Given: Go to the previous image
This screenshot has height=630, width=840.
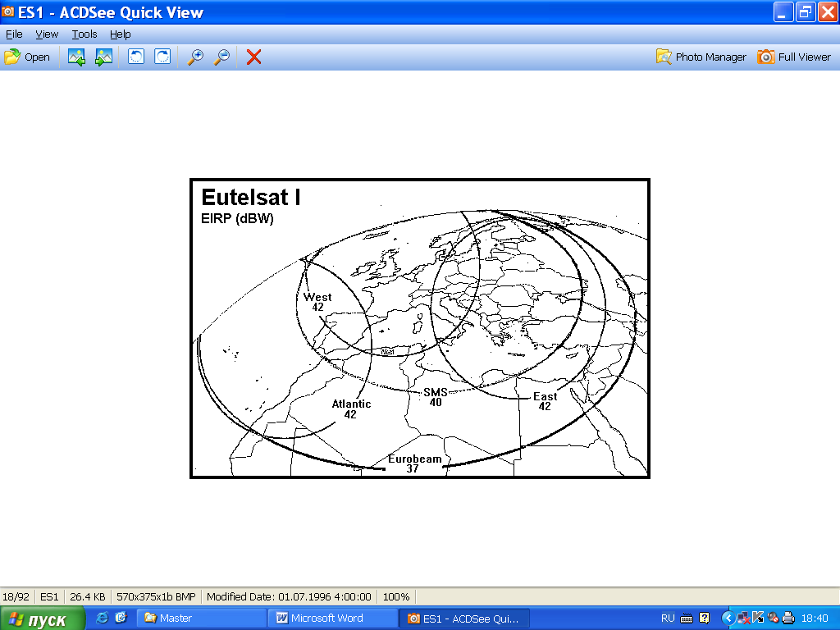Looking at the screenshot, I should [76, 57].
